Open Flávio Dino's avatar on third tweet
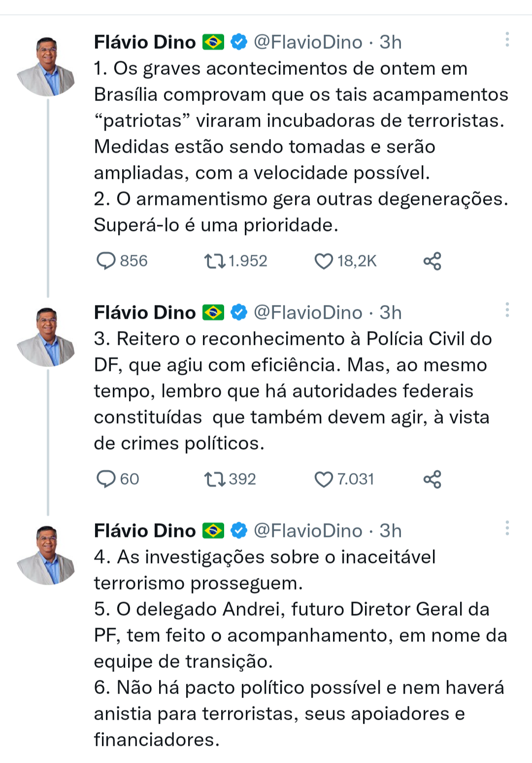Image resolution: width=532 pixels, height=763 pixels. pos(46,555)
